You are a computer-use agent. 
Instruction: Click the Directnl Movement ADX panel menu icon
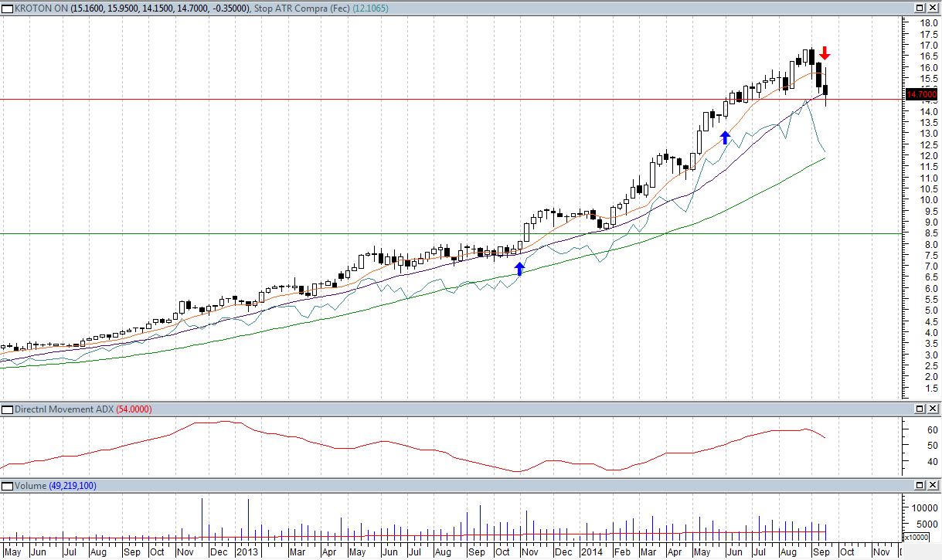pyautogui.click(x=8, y=409)
